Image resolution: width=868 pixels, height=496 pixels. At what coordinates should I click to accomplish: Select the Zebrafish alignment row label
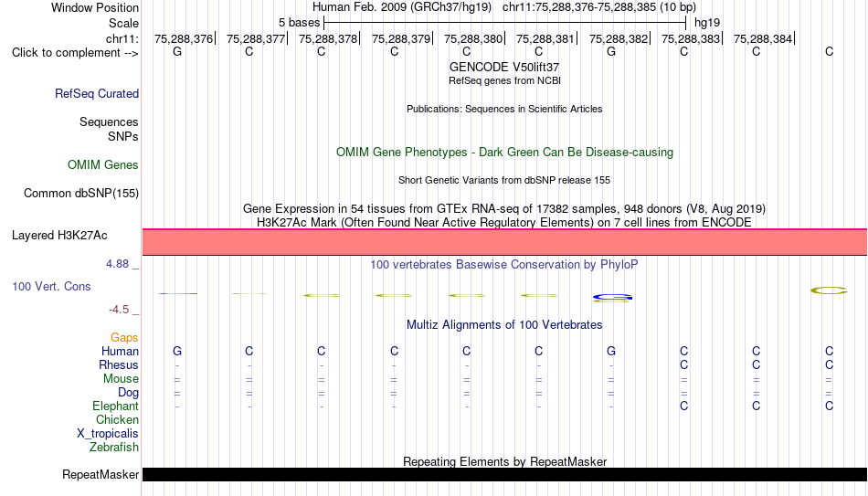pyautogui.click(x=114, y=448)
